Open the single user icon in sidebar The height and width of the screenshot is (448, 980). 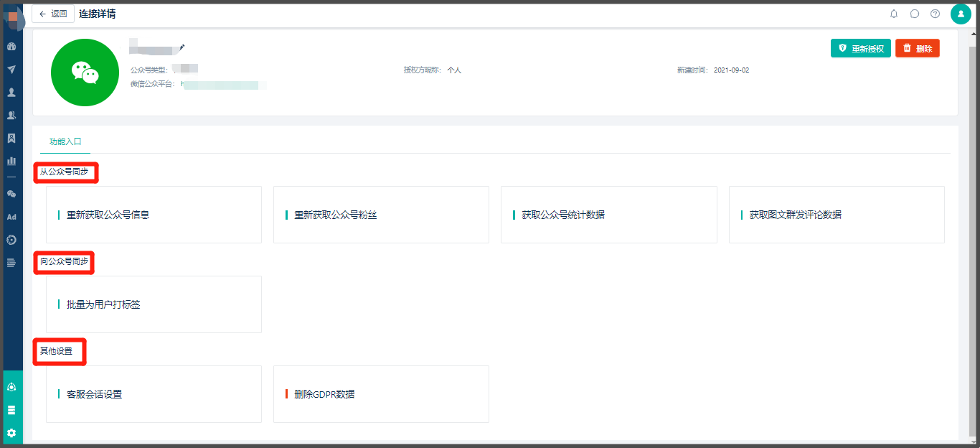[x=11, y=93]
